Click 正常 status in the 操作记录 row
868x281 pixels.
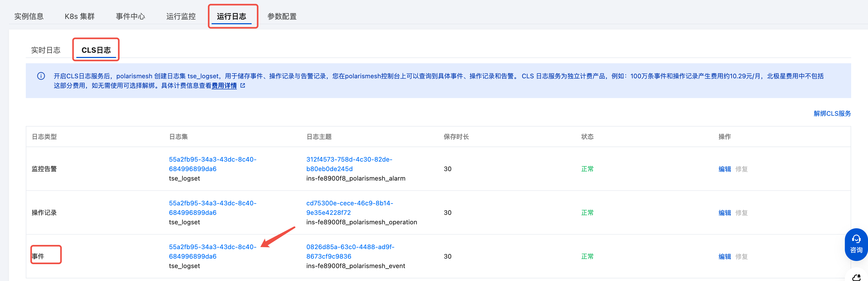[587, 212]
